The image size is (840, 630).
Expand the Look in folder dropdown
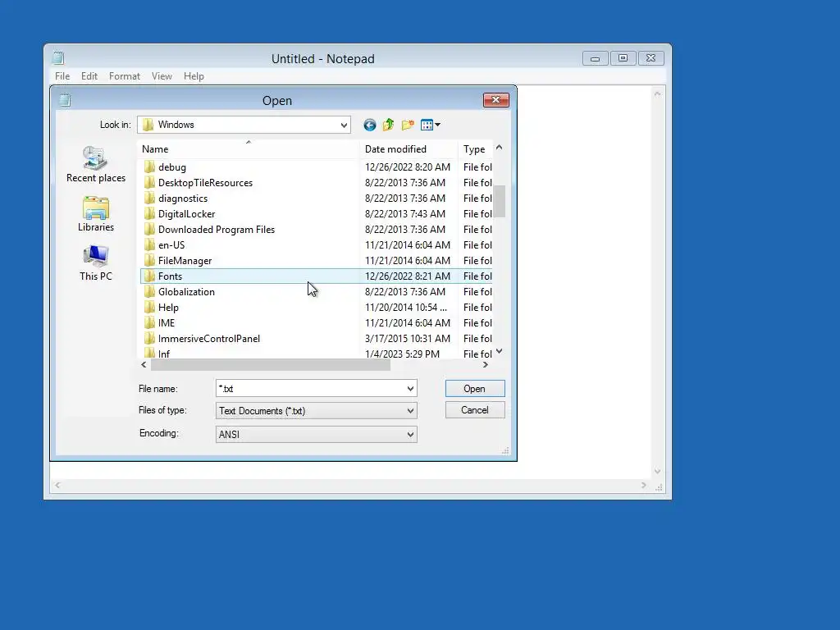344,125
